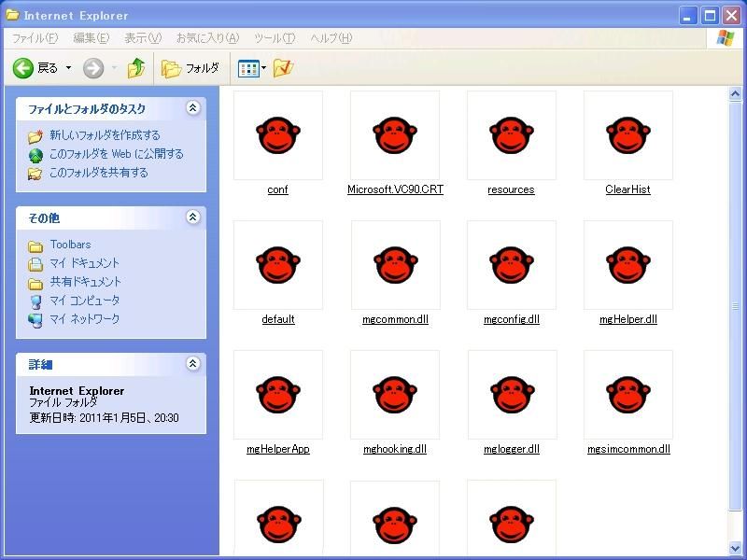The width and height of the screenshot is (747, 560).
Task: Open the ファイル(F) menu
Action: coord(35,38)
